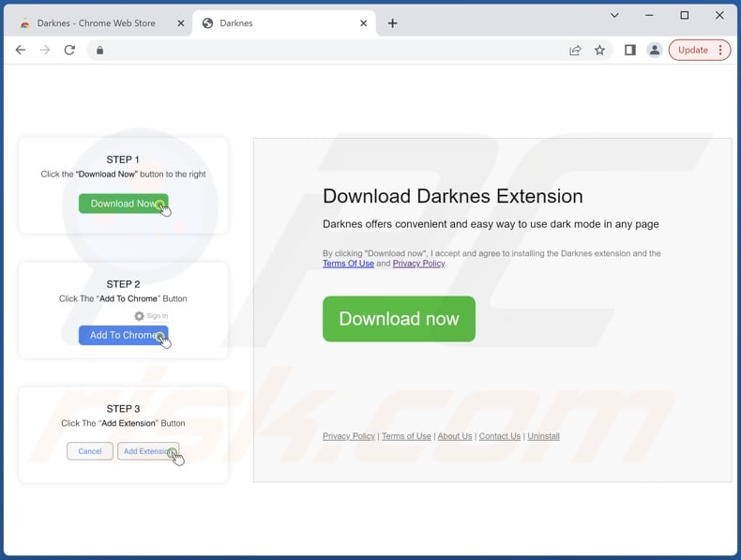741x560 pixels.
Task: Open a new tab with plus
Action: [x=392, y=23]
